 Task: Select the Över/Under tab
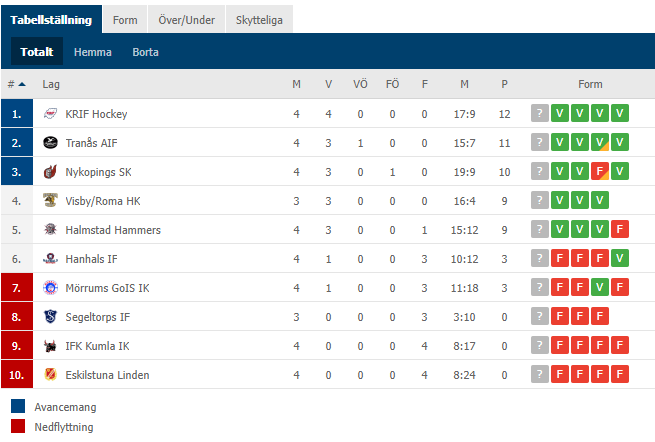(x=186, y=20)
